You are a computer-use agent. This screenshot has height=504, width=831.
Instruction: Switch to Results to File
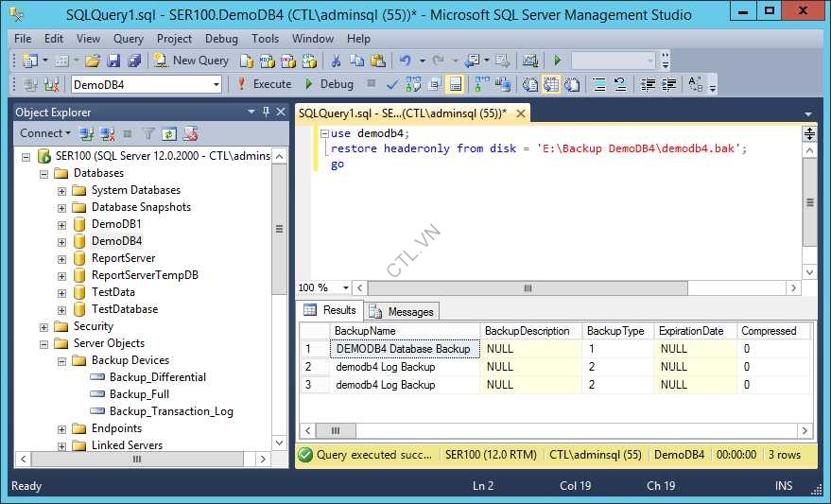pos(572,85)
